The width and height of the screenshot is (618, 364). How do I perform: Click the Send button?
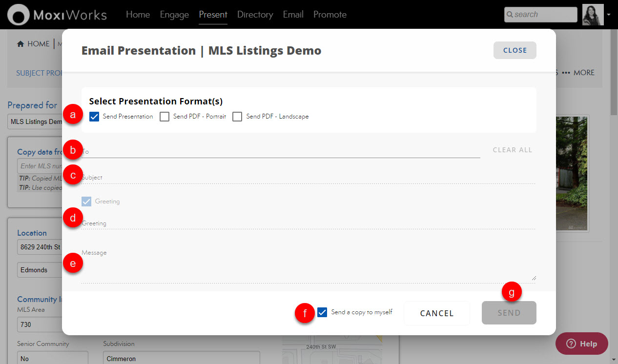[x=509, y=313]
